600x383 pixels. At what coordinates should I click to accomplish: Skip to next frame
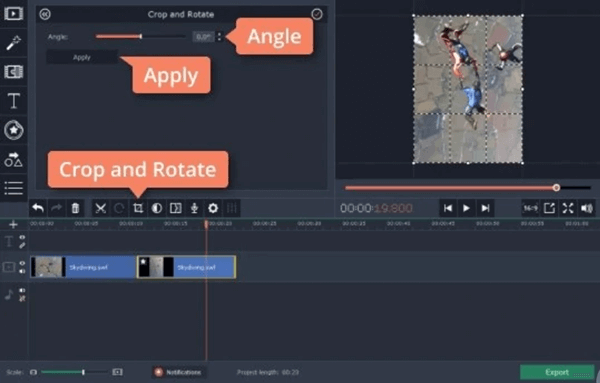pos(486,208)
